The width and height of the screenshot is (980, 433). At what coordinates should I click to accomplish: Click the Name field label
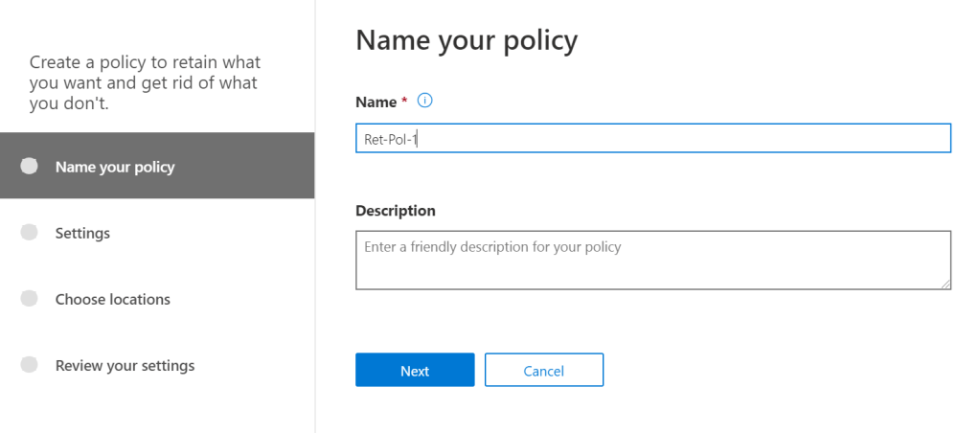click(376, 102)
